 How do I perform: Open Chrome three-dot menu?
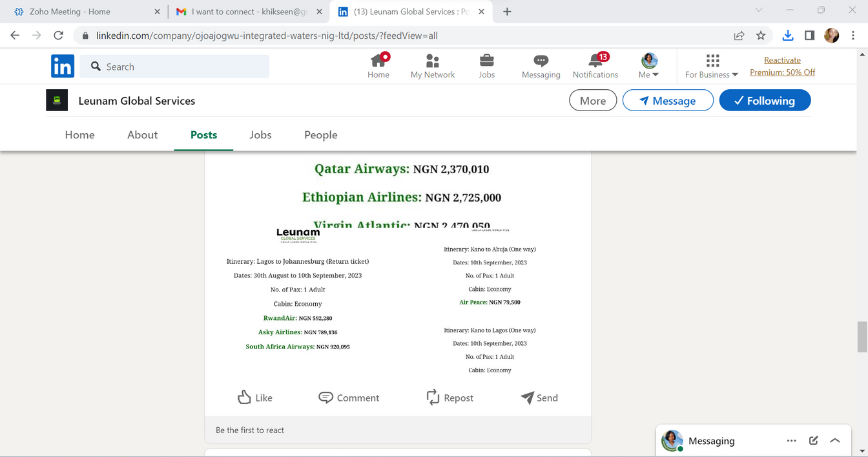(853, 36)
